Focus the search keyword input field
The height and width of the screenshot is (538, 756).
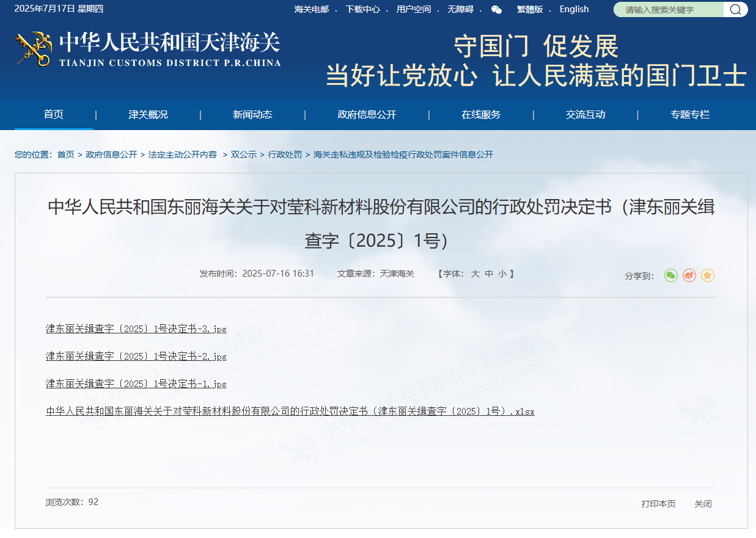pyautogui.click(x=669, y=9)
